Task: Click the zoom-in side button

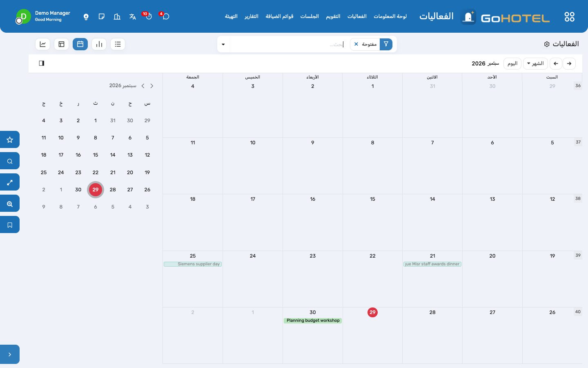Action: click(10, 204)
